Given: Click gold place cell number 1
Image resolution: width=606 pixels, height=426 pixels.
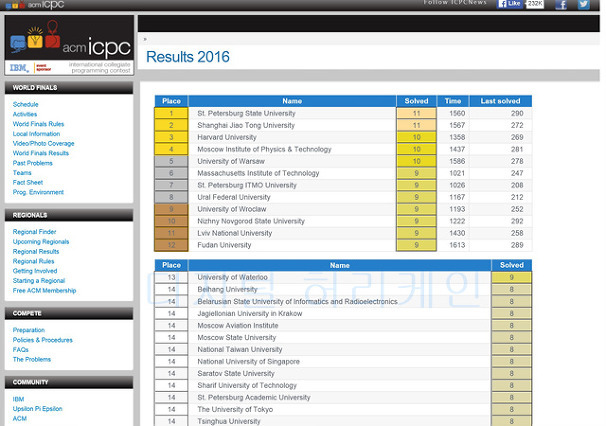Looking at the screenshot, I should 171,113.
